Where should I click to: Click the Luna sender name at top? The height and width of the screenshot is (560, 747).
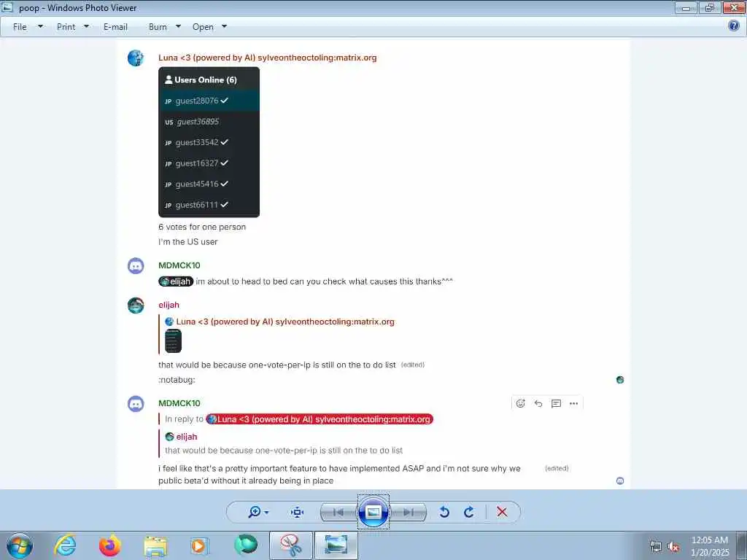pos(267,58)
